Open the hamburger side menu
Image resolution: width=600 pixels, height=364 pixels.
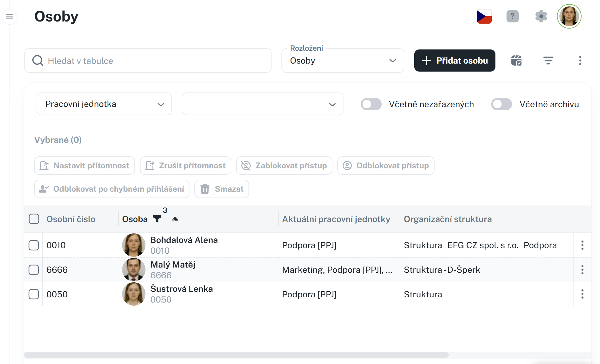[x=10, y=17]
